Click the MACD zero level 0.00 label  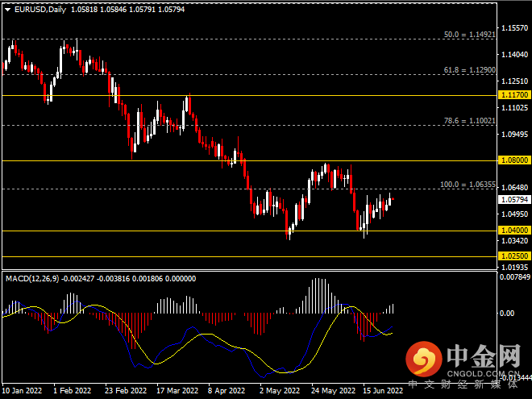[507, 314]
